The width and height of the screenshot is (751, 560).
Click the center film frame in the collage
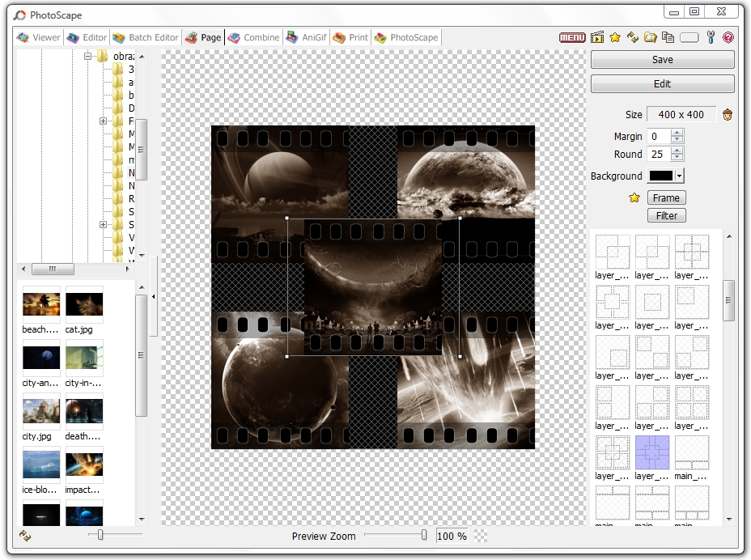[x=373, y=287]
